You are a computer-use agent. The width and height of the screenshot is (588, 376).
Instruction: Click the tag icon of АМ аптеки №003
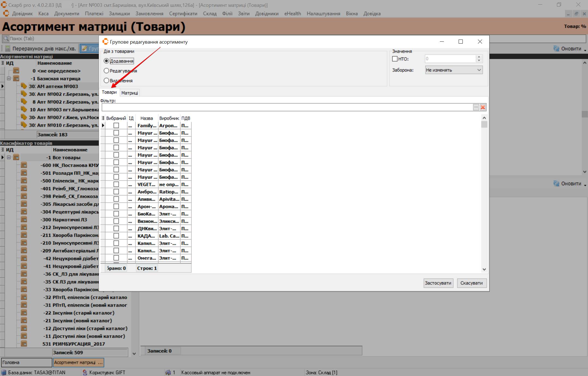(x=24, y=86)
